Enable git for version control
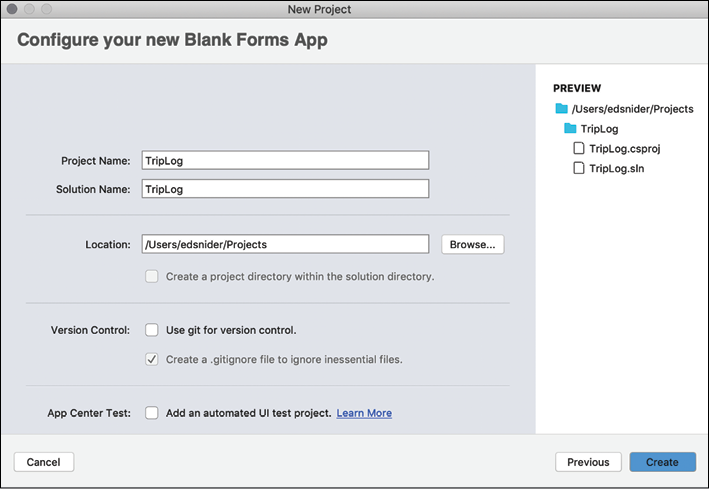The image size is (709, 489). pyautogui.click(x=152, y=330)
